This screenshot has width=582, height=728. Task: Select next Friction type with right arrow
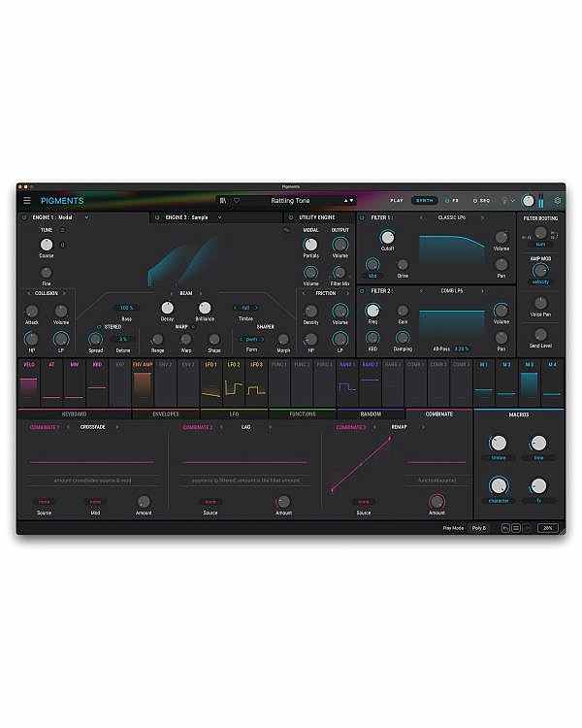(347, 293)
